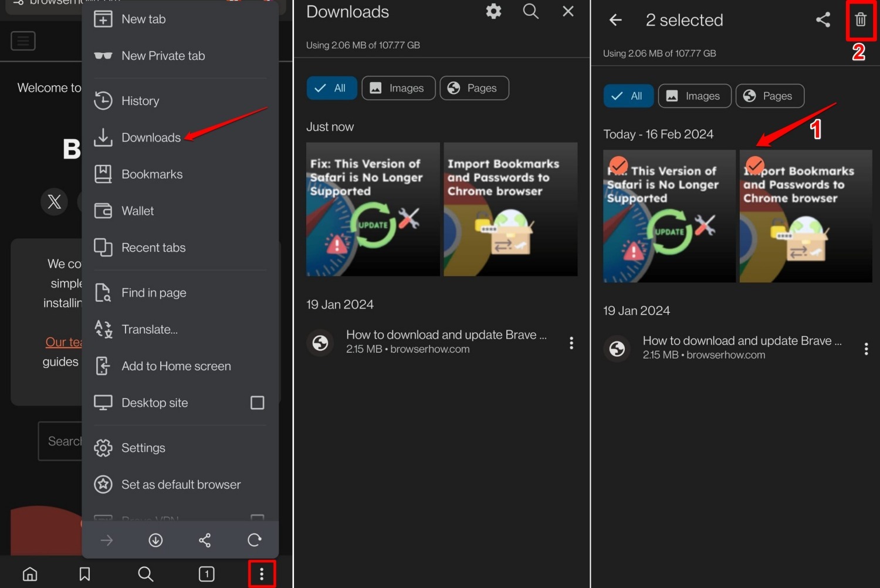Tap the Search field on the webpage
Viewport: 880px width, 588px height.
[x=60, y=441]
